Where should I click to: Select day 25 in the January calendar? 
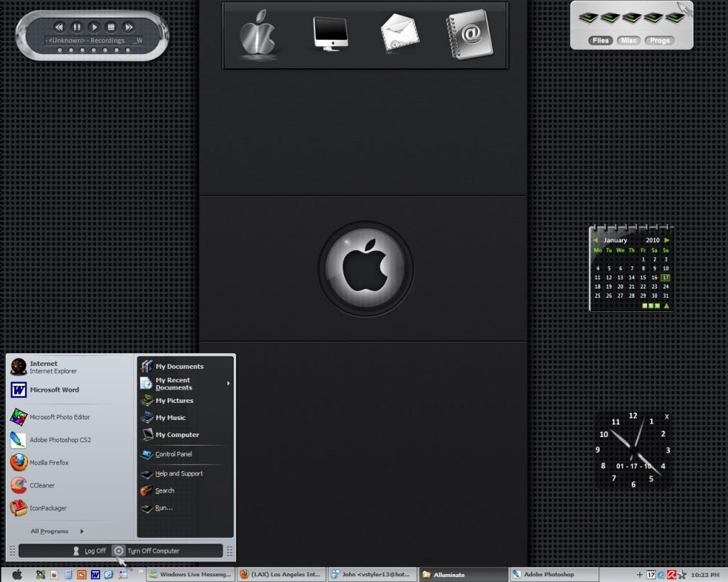click(597, 296)
